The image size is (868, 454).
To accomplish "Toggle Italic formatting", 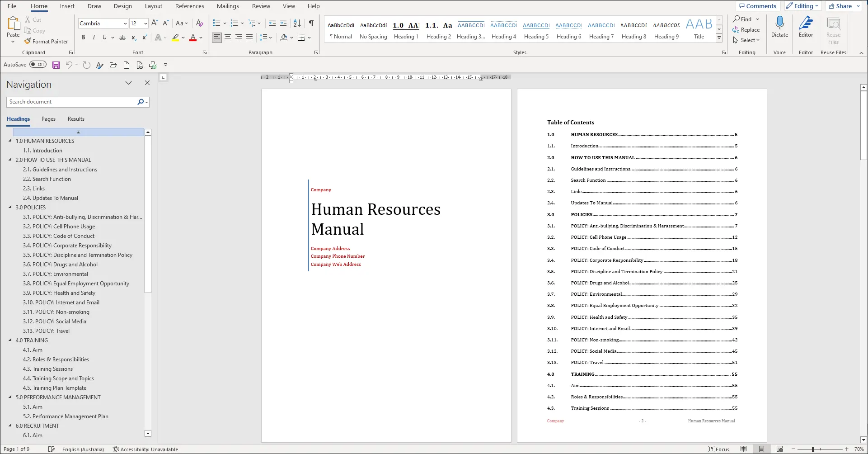I will pyautogui.click(x=94, y=38).
